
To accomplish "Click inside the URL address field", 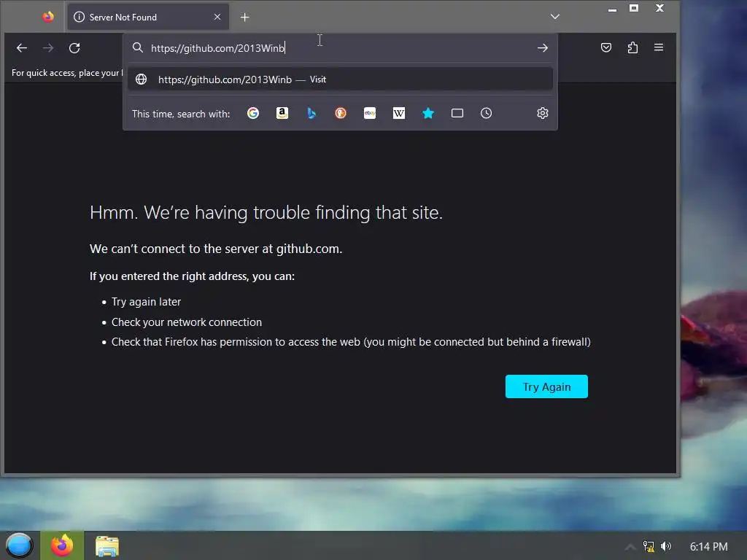I will (340, 47).
